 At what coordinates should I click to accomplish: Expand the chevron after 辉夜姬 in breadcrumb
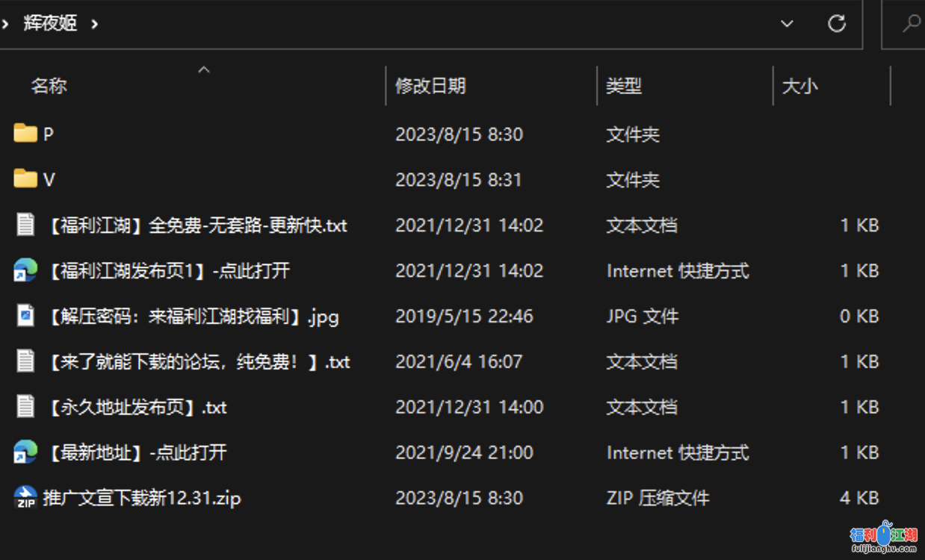coord(94,23)
